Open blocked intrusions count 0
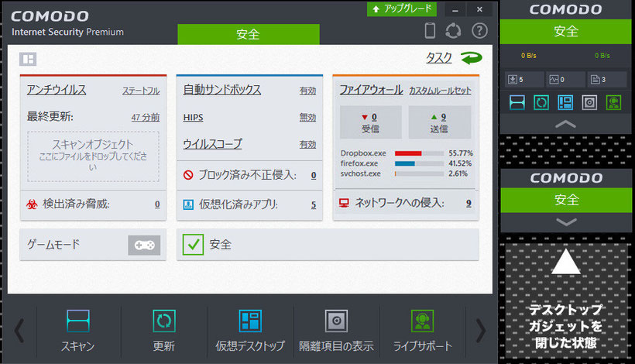The width and height of the screenshot is (635, 364). [x=314, y=175]
